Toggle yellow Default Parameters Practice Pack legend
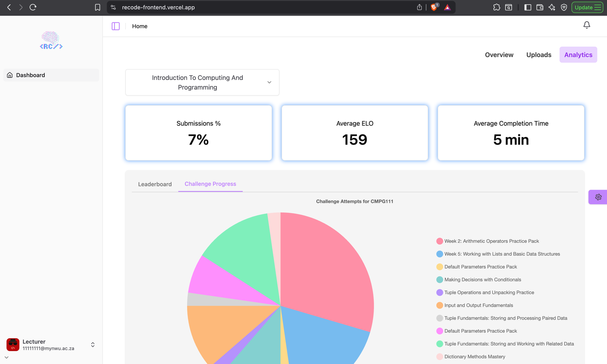This screenshot has width=607, height=364. tap(477, 267)
